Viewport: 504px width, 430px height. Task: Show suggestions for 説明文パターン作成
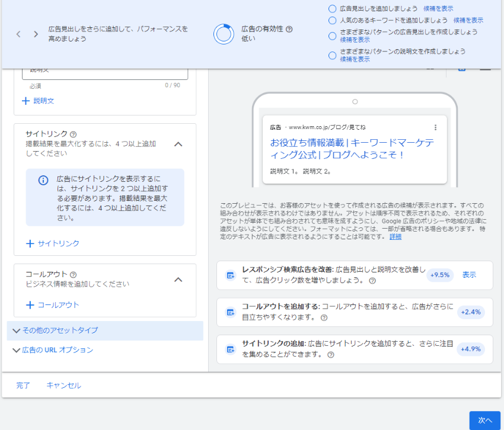click(x=355, y=59)
